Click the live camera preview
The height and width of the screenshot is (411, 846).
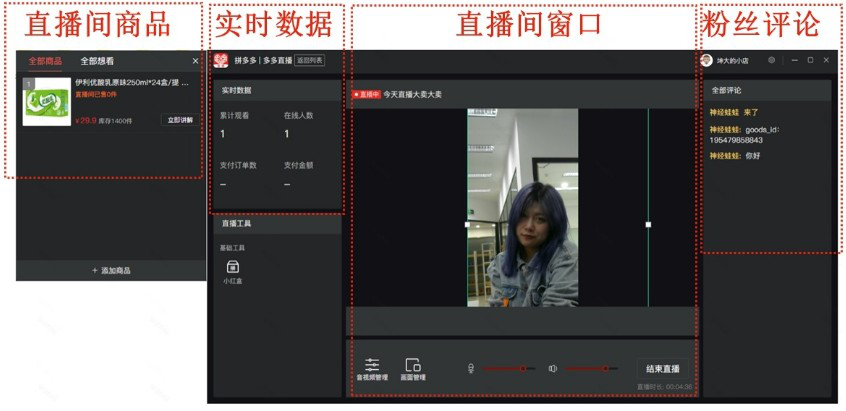[522, 208]
